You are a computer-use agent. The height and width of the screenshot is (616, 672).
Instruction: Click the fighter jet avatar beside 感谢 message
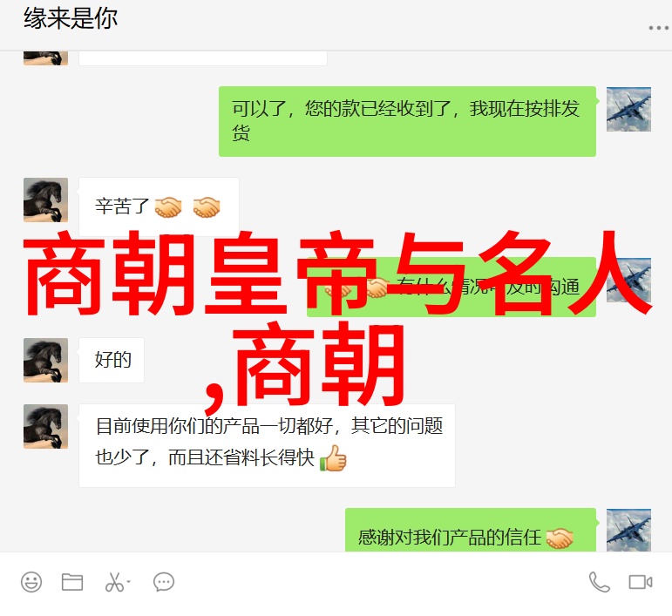[628, 530]
